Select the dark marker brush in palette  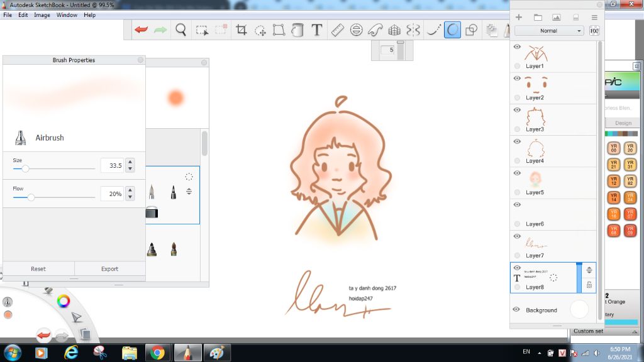pyautogui.click(x=174, y=192)
